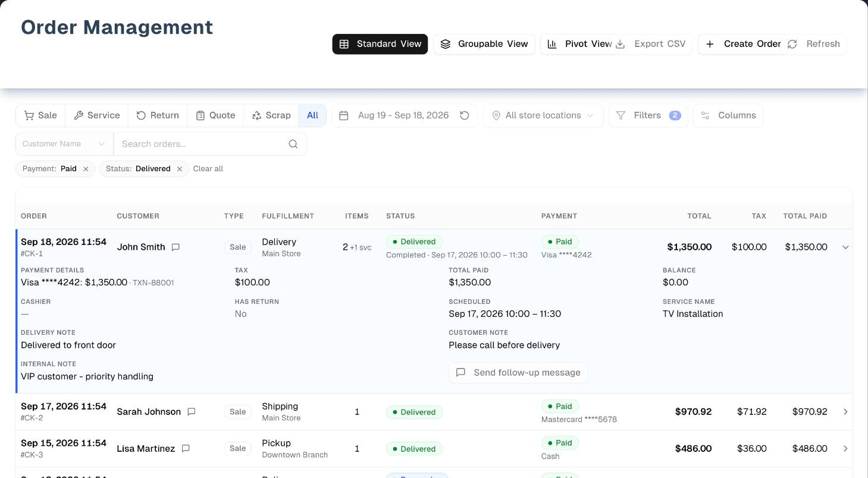Click TV Installation service name
The height and width of the screenshot is (478, 868).
click(x=693, y=314)
